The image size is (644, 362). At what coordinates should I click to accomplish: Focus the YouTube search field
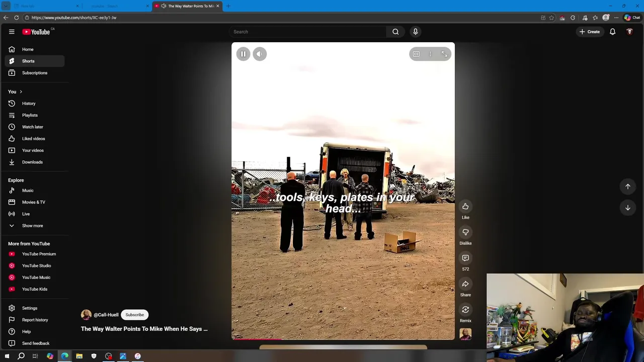coord(307,32)
